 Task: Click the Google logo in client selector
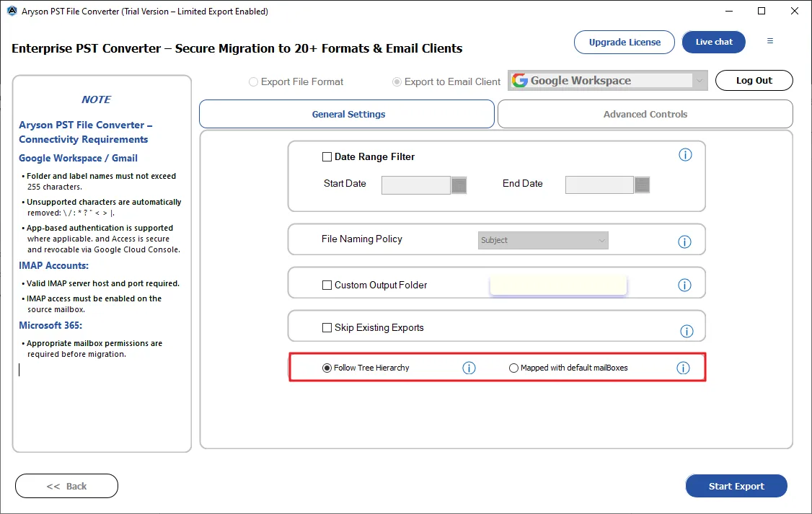coord(519,80)
